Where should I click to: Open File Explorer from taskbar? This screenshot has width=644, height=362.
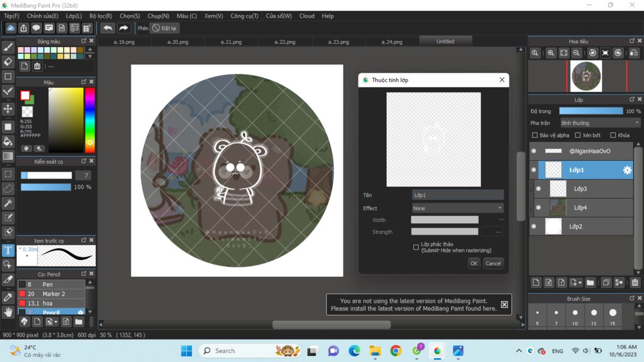(x=375, y=351)
